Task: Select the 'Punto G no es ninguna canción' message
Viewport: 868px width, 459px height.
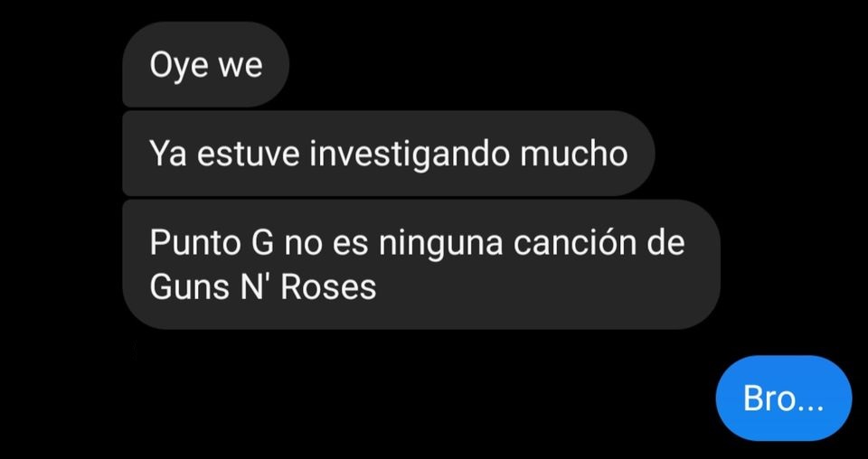Action: pyautogui.click(x=421, y=265)
